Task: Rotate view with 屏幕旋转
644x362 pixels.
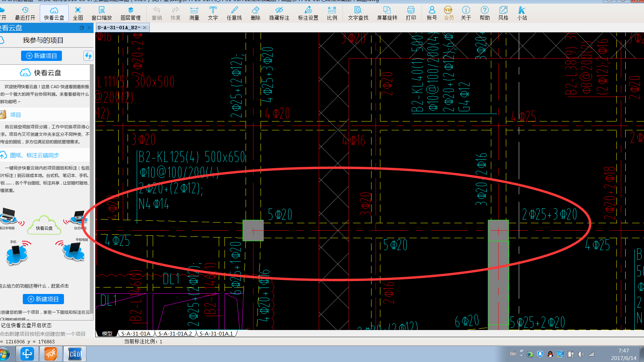Action: click(387, 13)
